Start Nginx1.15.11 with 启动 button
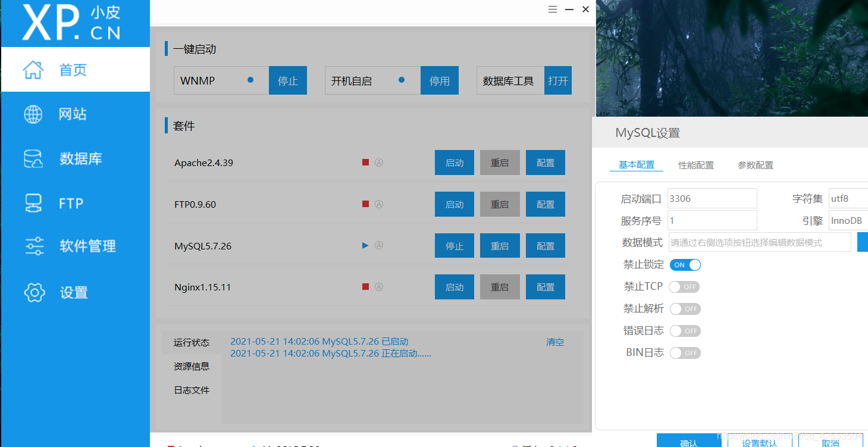The image size is (868, 447). tap(455, 287)
